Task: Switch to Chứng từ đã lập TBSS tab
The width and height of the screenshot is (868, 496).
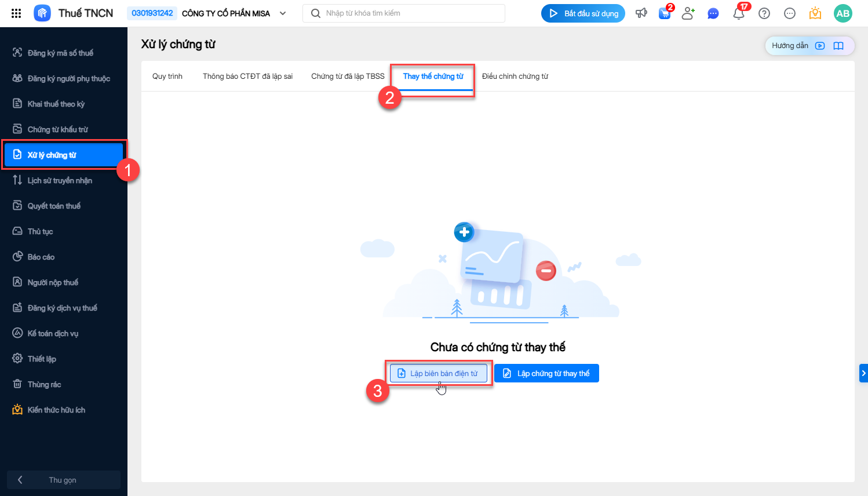Action: [x=348, y=76]
